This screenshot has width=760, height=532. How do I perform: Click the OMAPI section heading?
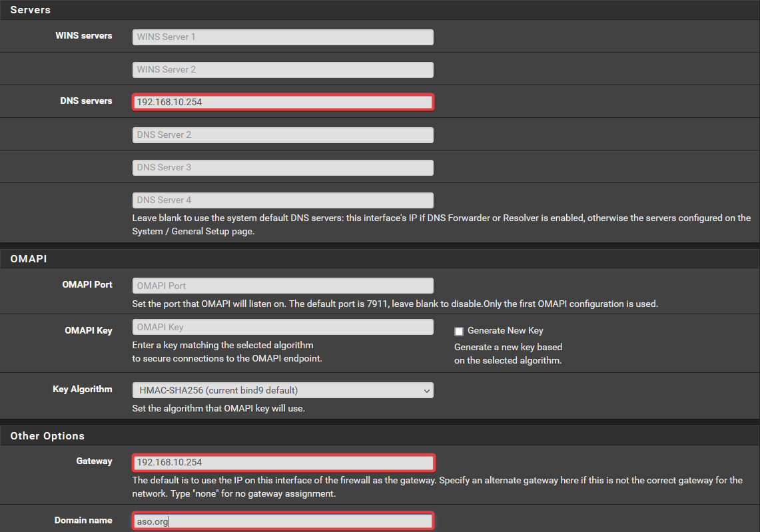[29, 258]
